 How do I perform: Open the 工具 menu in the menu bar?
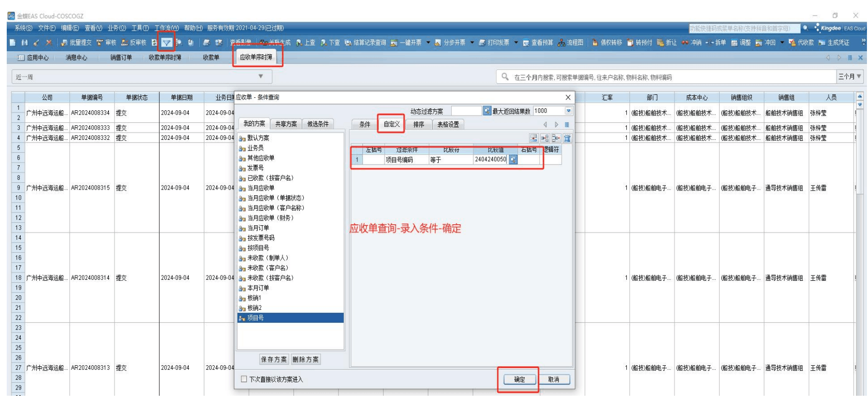pos(139,28)
